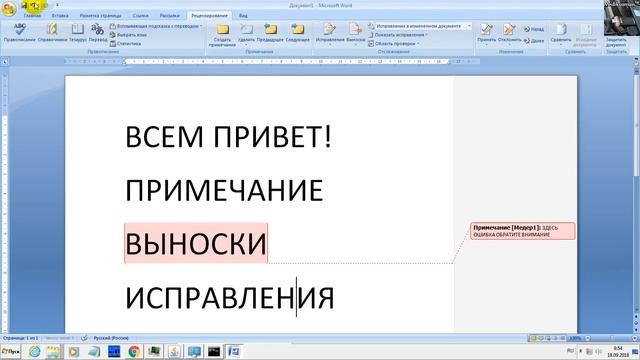This screenshot has width=640, height=360.
Task: Click the 130% zoom level button
Action: click(x=575, y=338)
